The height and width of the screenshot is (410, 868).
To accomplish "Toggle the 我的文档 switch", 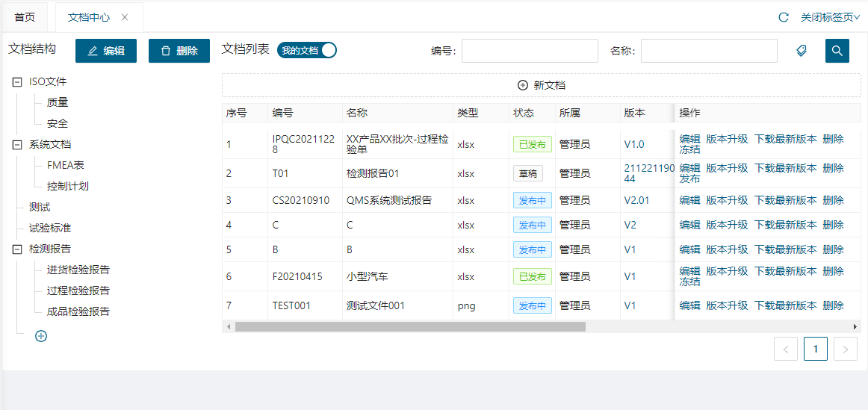I will [307, 50].
